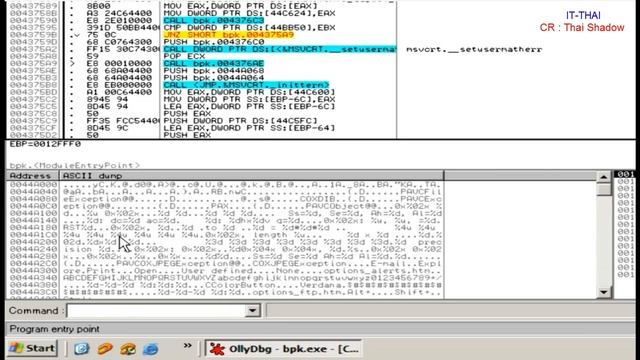Select dump row at address 0044A240
The width and height of the screenshot is (640, 360).
coord(225,249)
